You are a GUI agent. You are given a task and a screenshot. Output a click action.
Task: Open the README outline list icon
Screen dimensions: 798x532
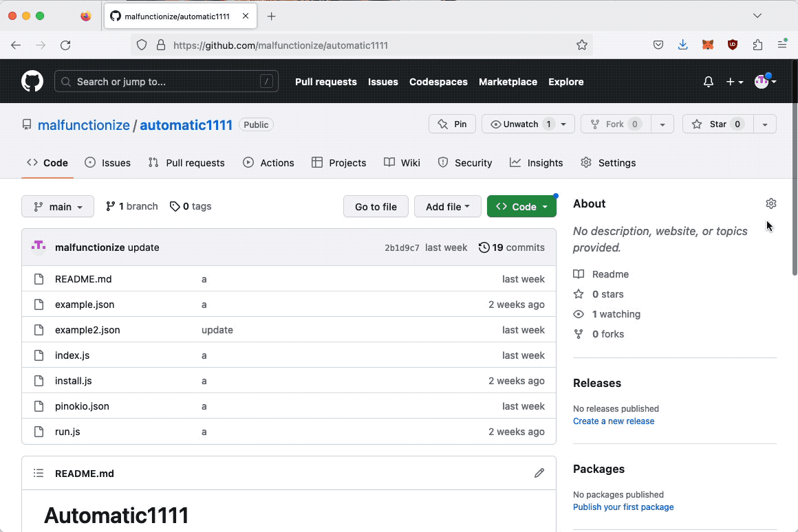(39, 473)
